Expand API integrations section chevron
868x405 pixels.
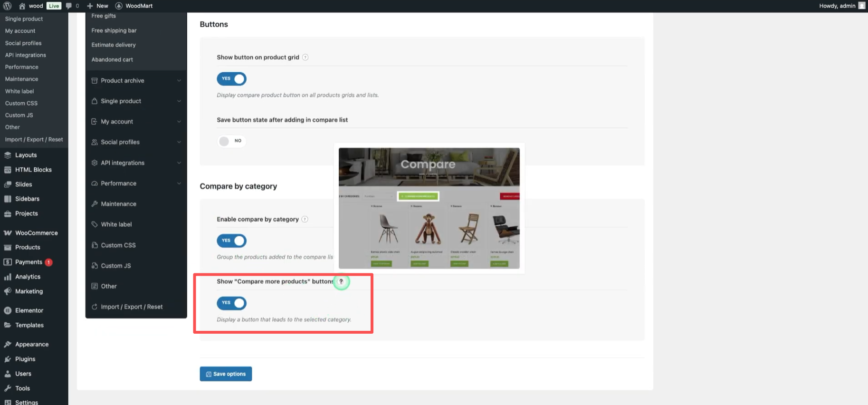click(179, 163)
